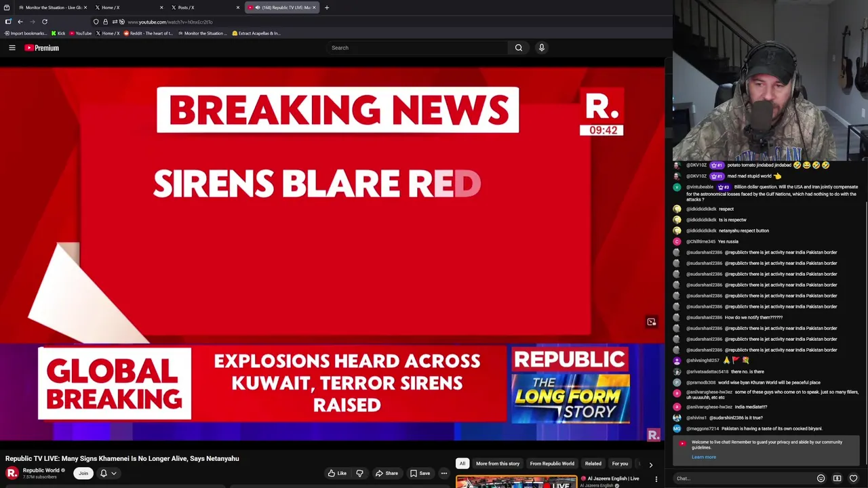Viewport: 868px width, 488px height.
Task: Select the All filter chip
Action: coord(462,464)
